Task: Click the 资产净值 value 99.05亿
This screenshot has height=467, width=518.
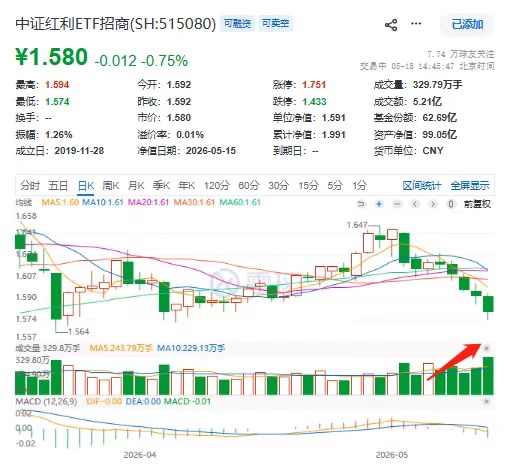Action: (x=439, y=135)
